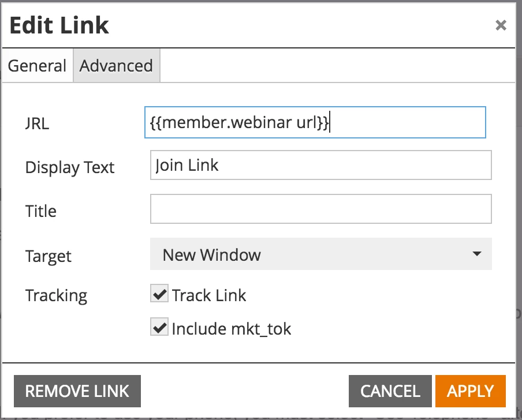Click the Title field label
The height and width of the screenshot is (420, 522).
tap(40, 211)
